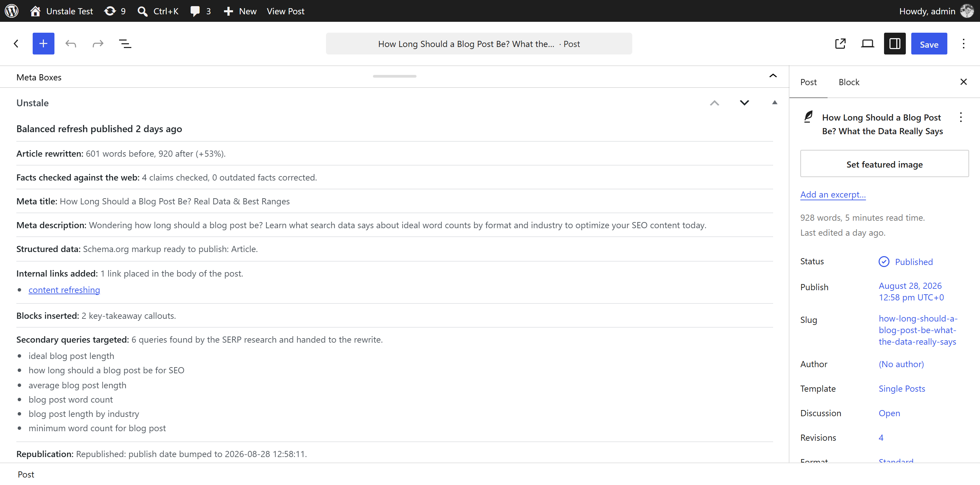Redo the last change

[x=98, y=43]
